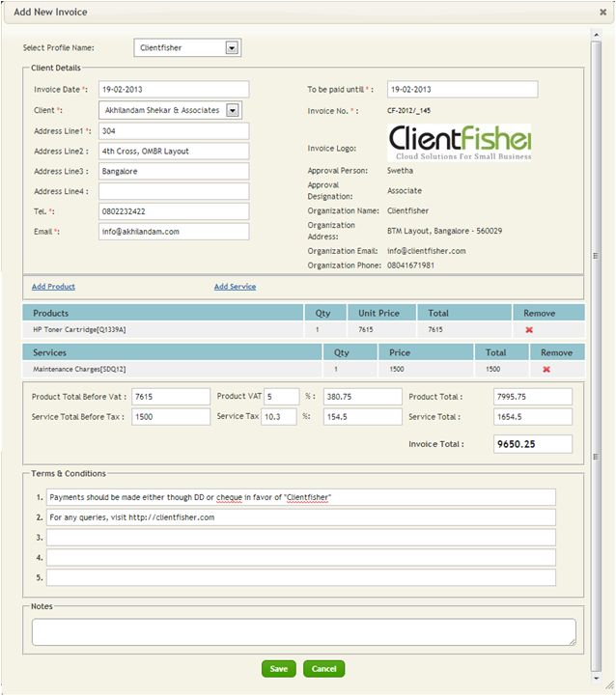Image resolution: width=616 pixels, height=697 pixels.
Task: Click the Products column header
Action: coord(162,313)
